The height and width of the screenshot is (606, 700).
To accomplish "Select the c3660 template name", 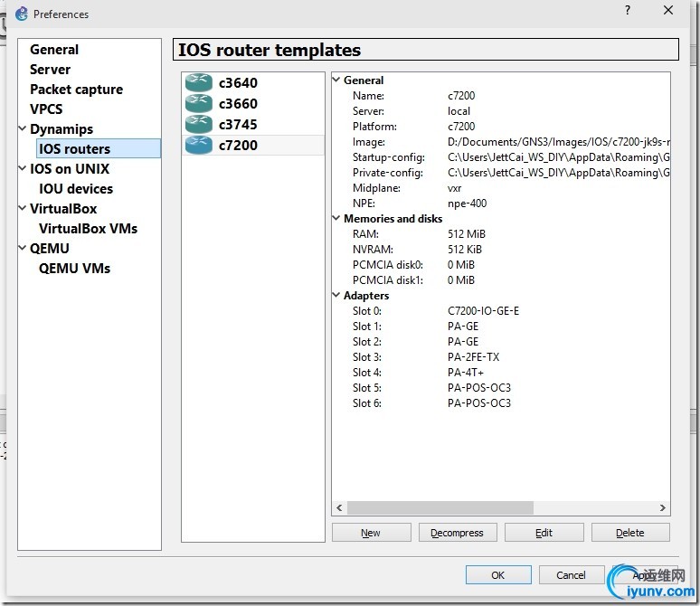I will pos(238,104).
